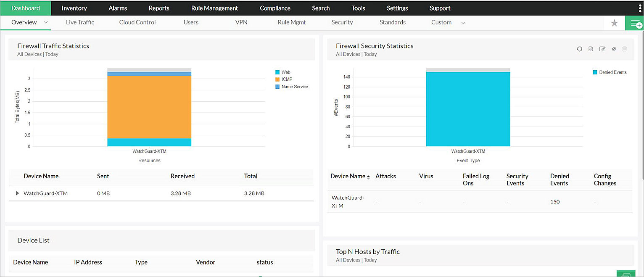The image size is (644, 277).
Task: Click the cyan Denied Events chart bar
Action: pos(468,109)
